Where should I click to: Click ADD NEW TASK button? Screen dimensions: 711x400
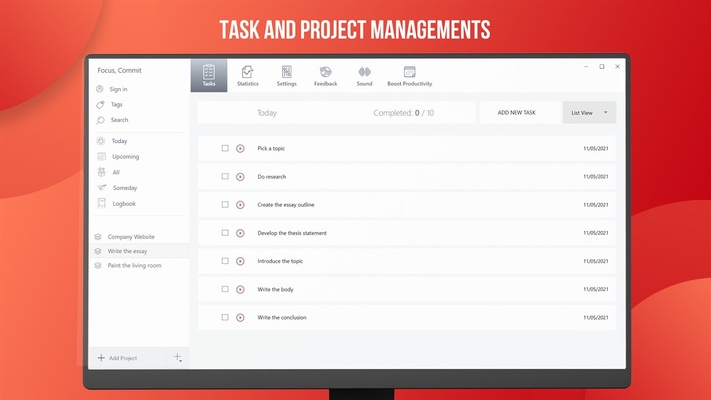tap(516, 112)
